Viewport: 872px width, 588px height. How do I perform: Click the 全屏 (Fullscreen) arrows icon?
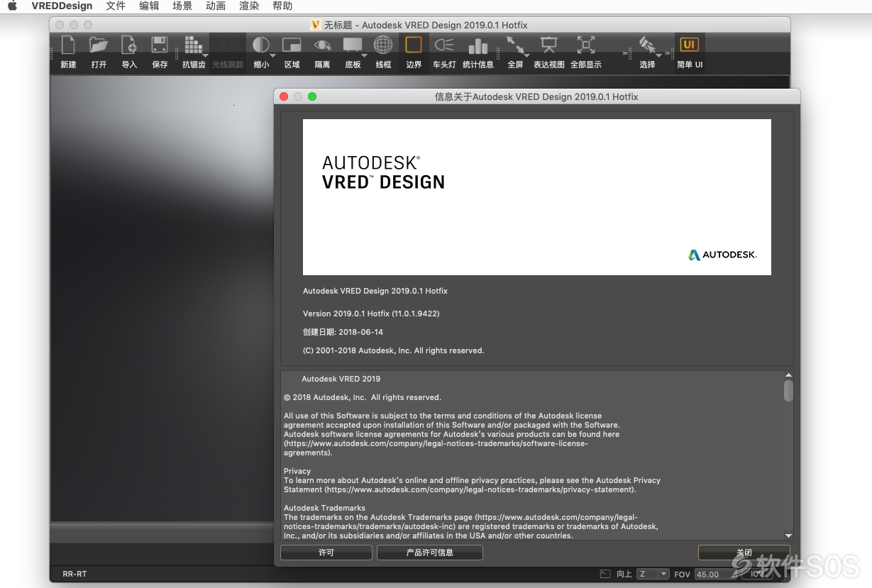(x=515, y=45)
